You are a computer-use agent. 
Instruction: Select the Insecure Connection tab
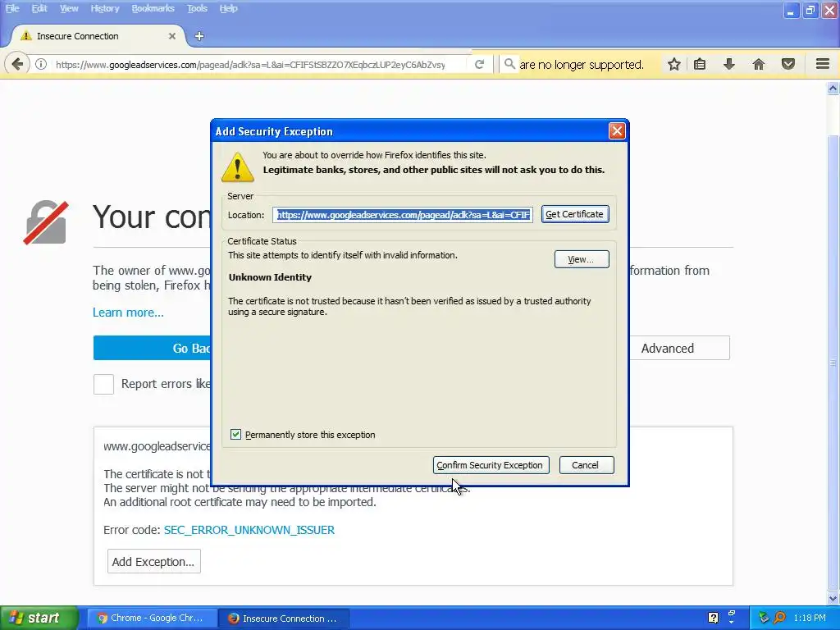[98, 36]
